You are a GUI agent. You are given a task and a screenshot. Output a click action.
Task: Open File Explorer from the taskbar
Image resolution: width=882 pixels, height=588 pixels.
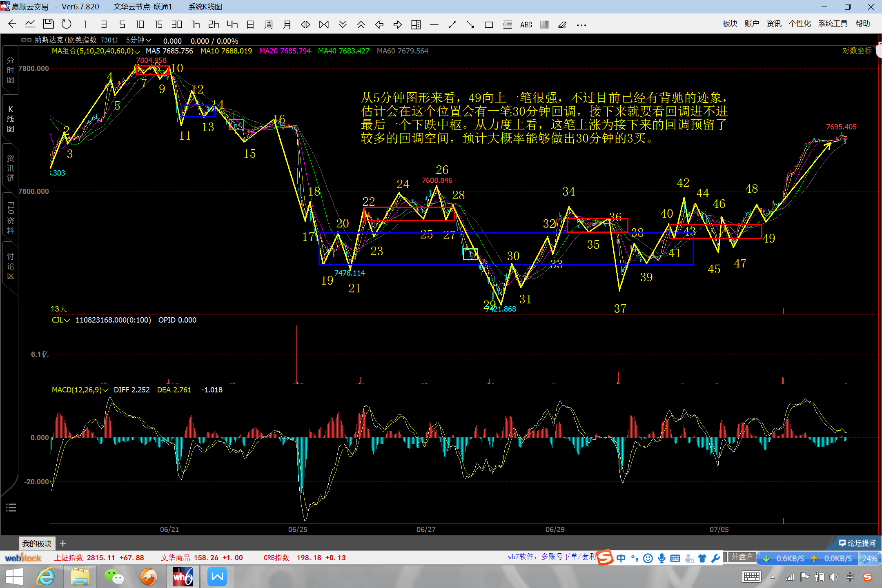point(80,577)
